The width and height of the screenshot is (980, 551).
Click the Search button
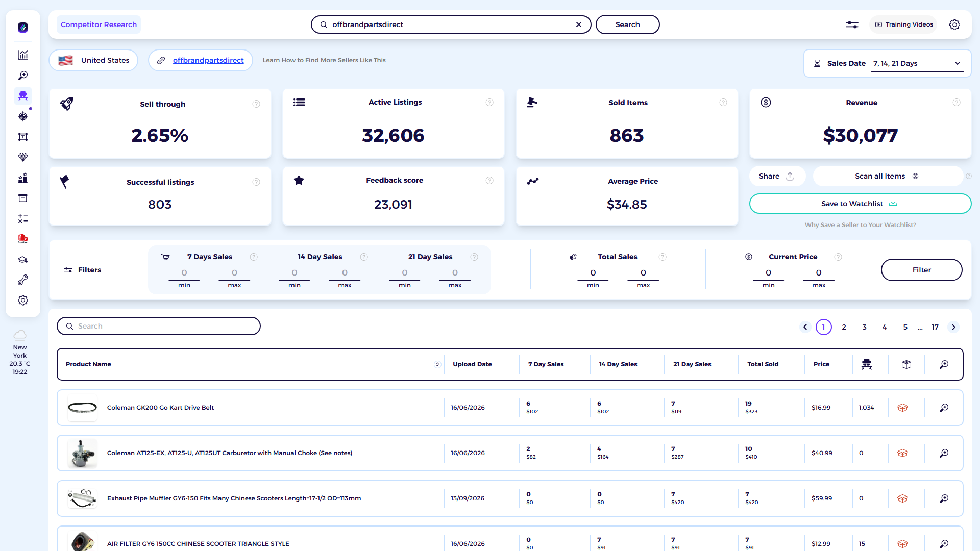coord(627,24)
